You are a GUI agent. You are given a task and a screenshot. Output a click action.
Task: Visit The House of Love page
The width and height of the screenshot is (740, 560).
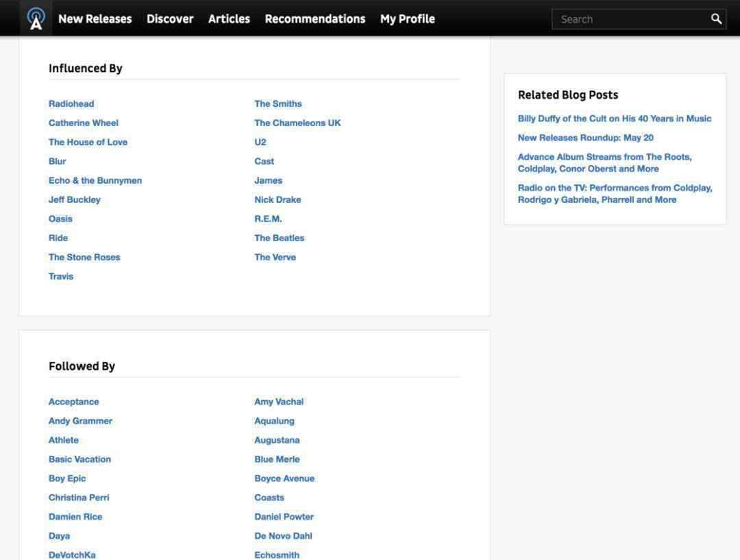88,142
